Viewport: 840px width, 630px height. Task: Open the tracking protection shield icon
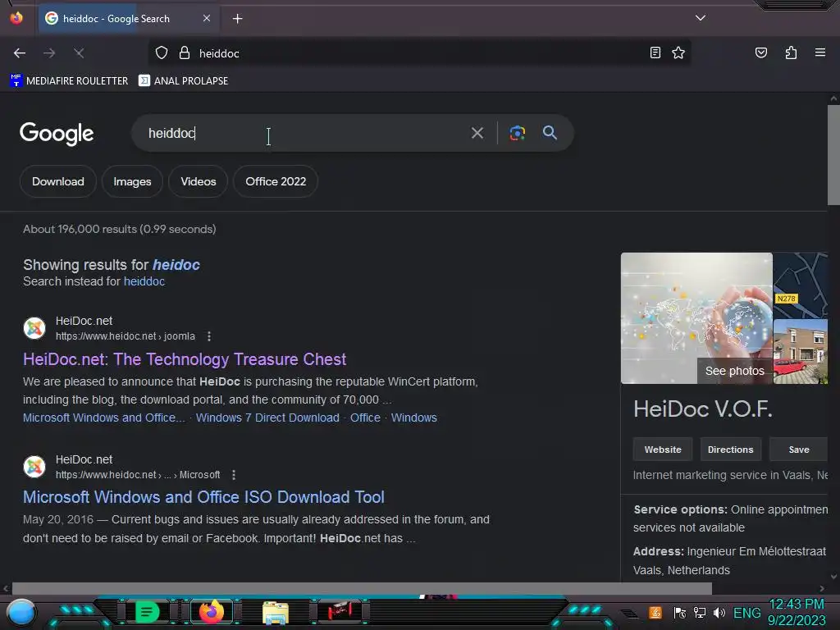[x=162, y=53]
